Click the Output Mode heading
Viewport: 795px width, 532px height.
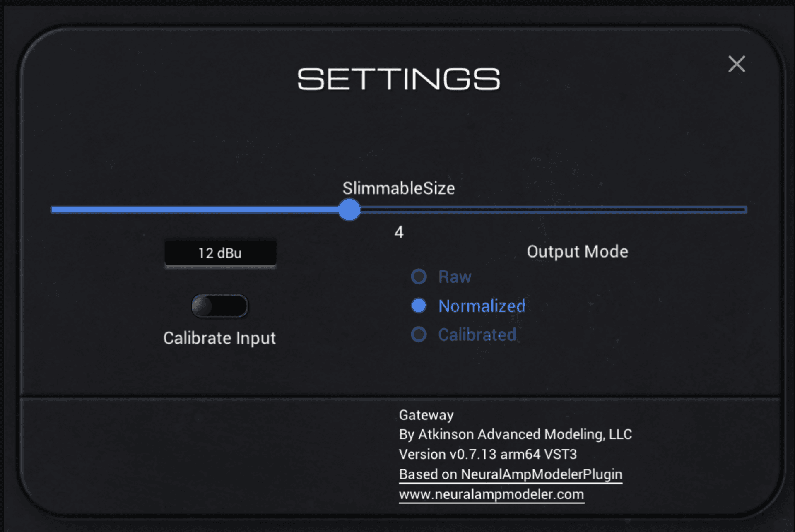tap(576, 251)
